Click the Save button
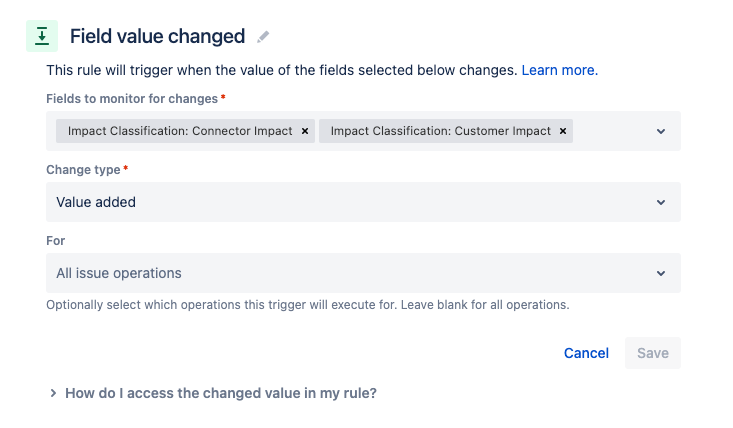The width and height of the screenshot is (733, 428). [x=653, y=353]
